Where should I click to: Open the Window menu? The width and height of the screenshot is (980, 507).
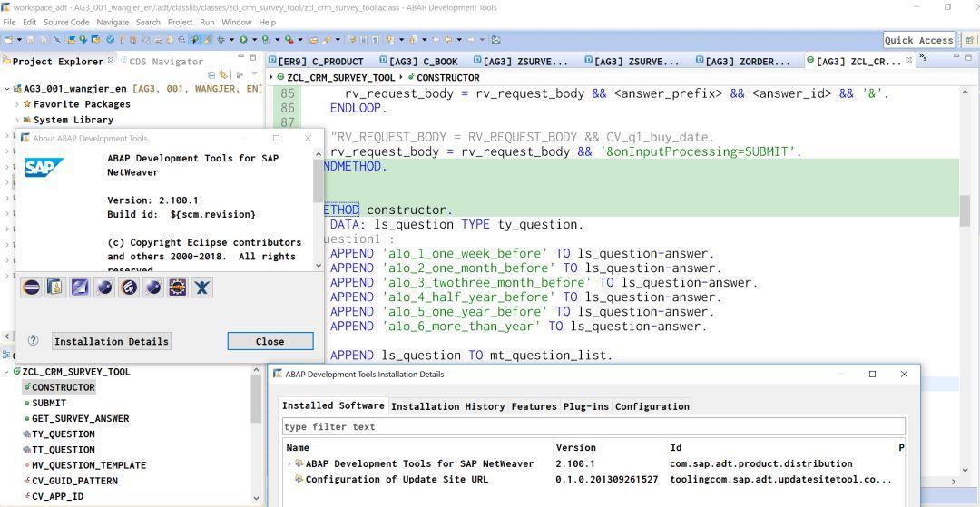237,22
